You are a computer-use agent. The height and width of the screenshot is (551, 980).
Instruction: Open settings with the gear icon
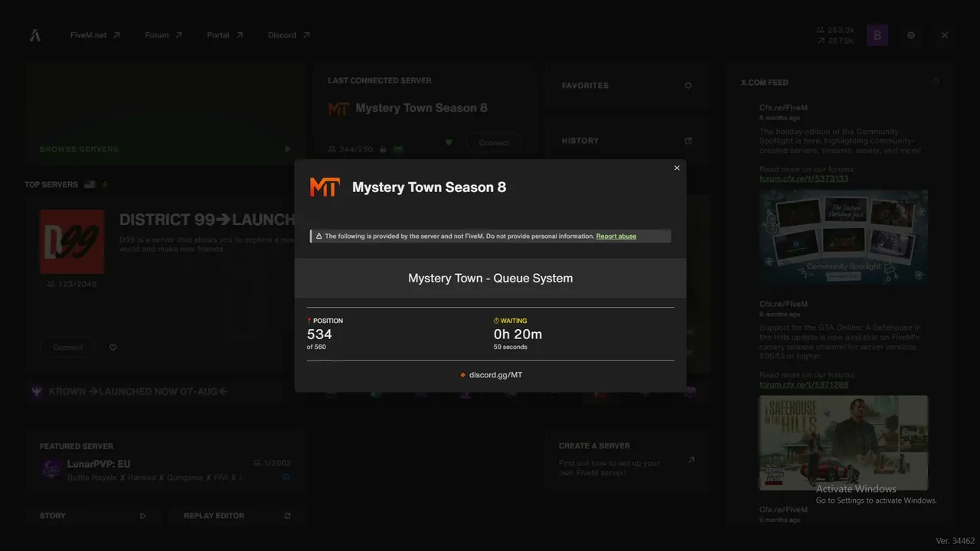pos(911,35)
